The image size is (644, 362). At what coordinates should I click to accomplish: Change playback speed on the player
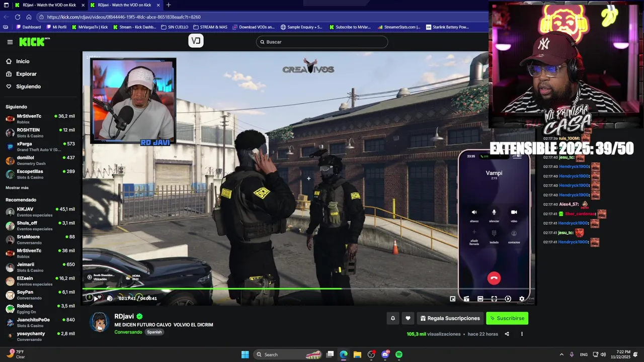click(x=508, y=299)
